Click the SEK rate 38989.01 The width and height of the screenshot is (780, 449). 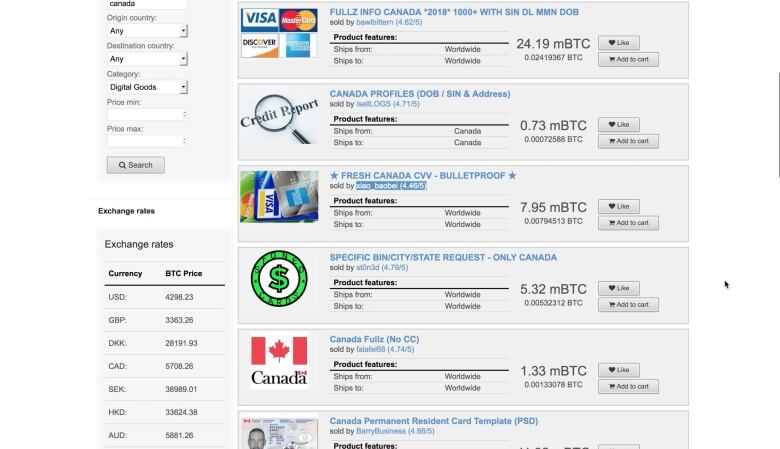(181, 389)
